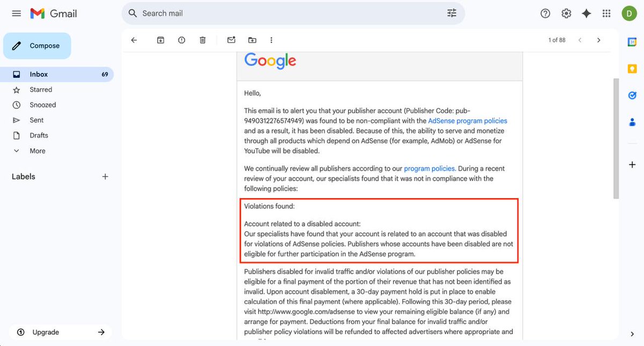Collapse the side panel chevron

(x=632, y=334)
